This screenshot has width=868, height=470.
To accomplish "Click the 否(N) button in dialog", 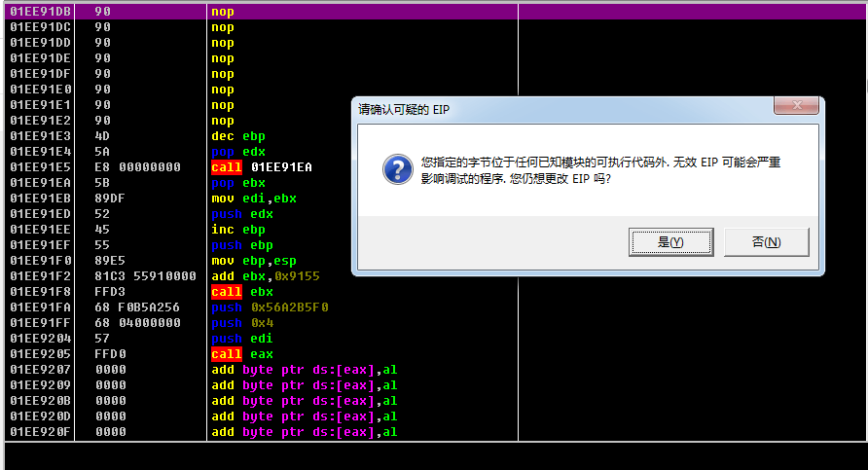I will click(766, 242).
